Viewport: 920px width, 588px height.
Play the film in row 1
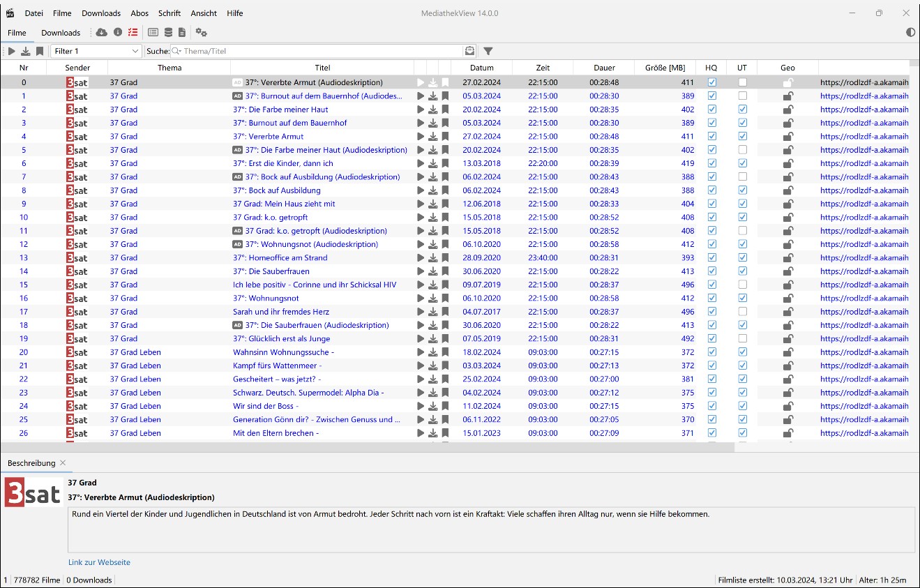coord(421,96)
